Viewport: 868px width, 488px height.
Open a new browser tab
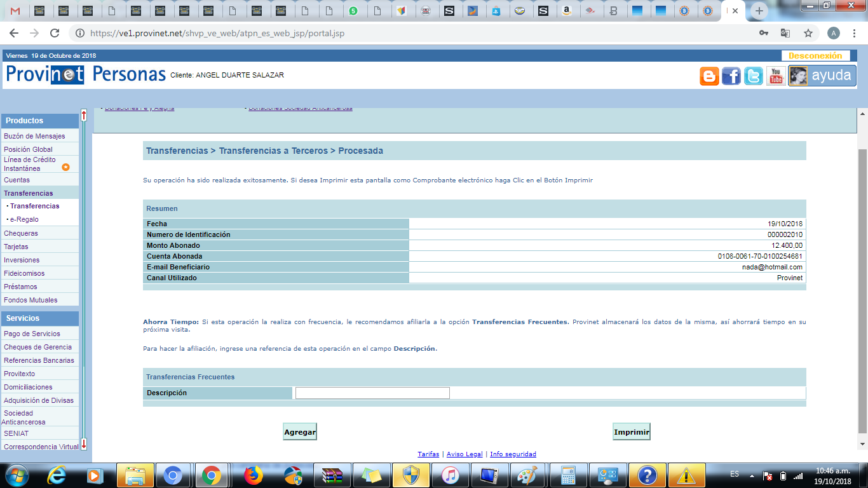click(759, 11)
